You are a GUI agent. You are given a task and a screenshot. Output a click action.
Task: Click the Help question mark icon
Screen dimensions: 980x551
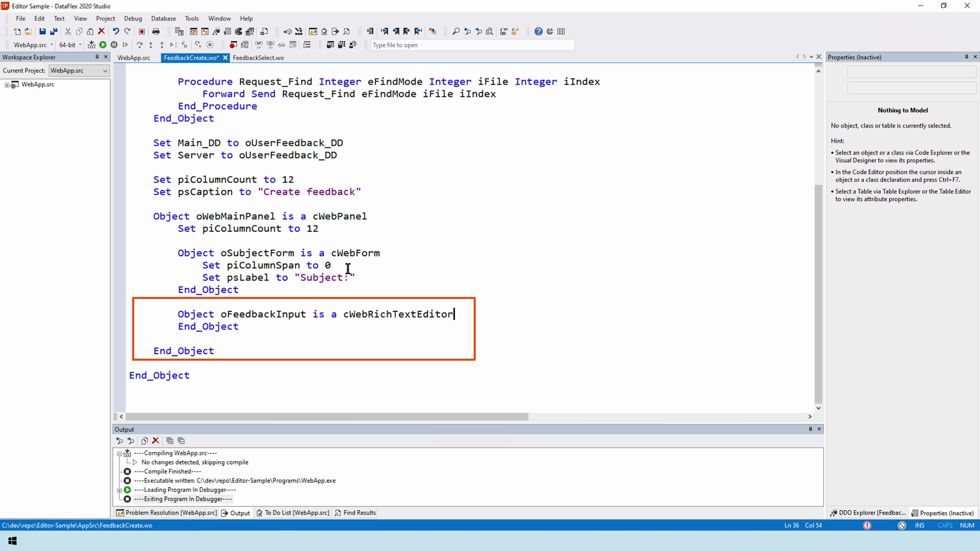pyautogui.click(x=538, y=32)
